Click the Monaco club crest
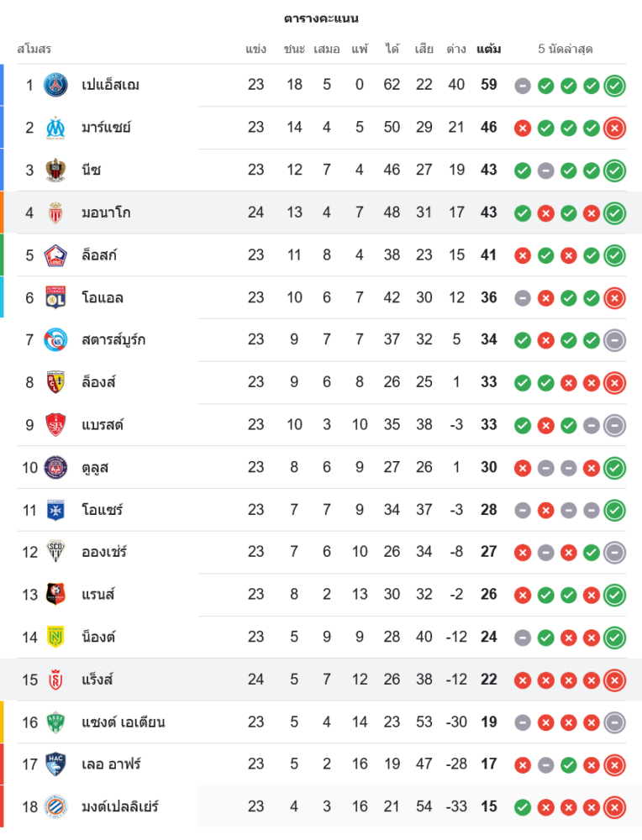 click(x=55, y=213)
